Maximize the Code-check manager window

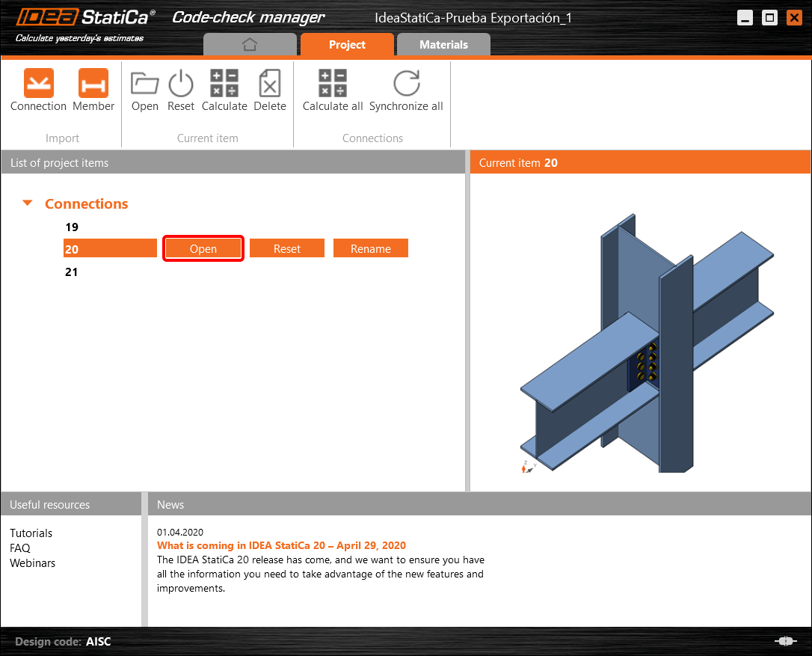click(x=770, y=18)
